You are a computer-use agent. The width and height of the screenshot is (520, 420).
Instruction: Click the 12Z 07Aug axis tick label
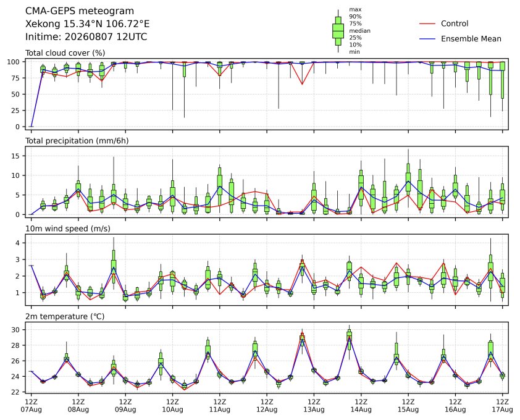(31, 406)
